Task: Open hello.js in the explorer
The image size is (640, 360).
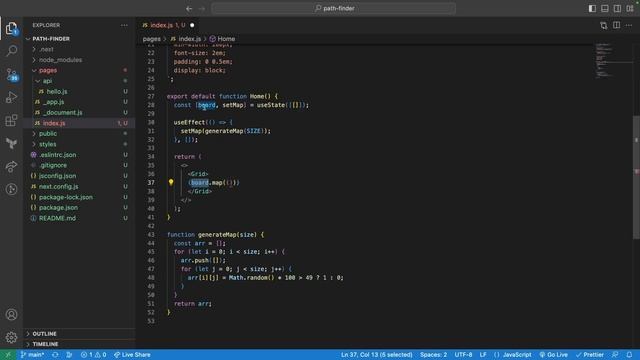Action: [x=80, y=91]
